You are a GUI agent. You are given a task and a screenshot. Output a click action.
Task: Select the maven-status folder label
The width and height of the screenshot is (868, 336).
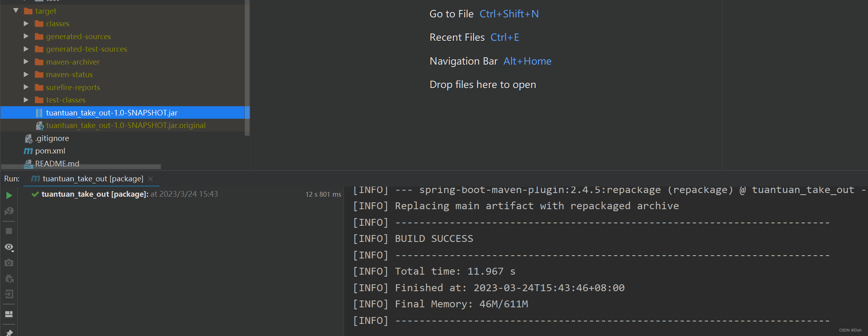[69, 75]
